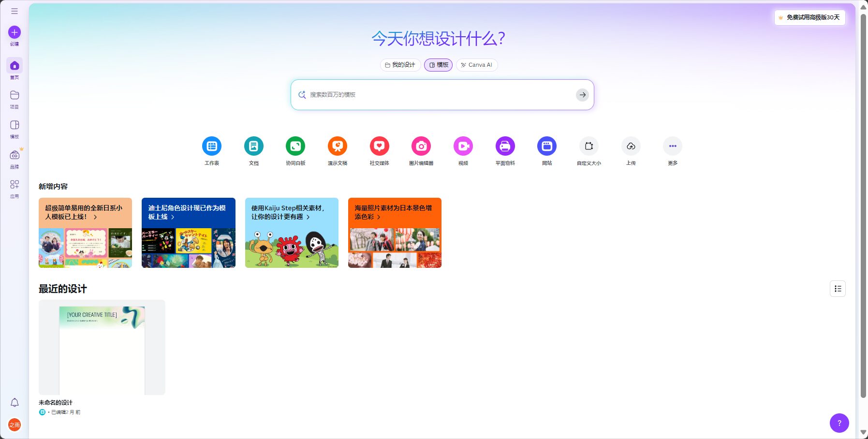Select the 工作表 sheet icon
This screenshot has width=868, height=439.
click(x=212, y=146)
